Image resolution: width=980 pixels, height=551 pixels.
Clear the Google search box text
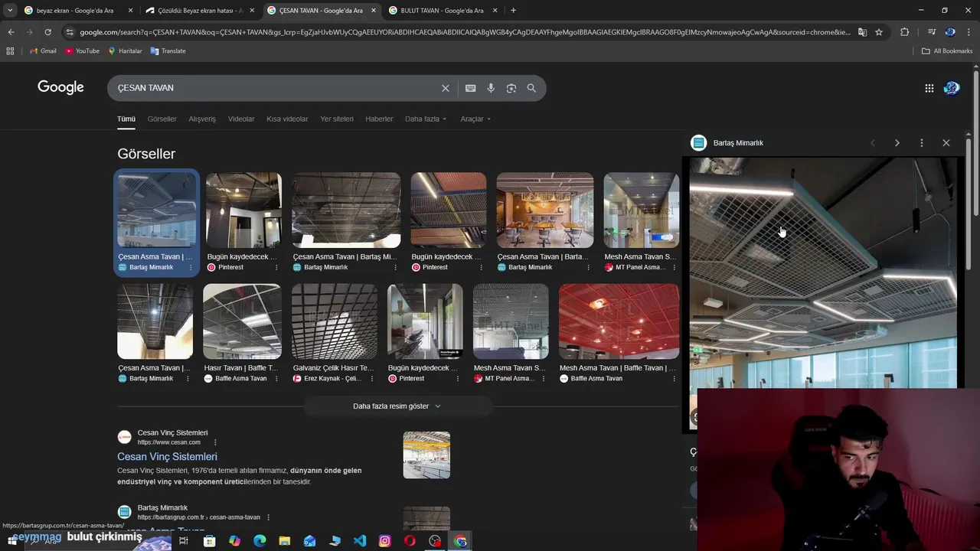445,88
